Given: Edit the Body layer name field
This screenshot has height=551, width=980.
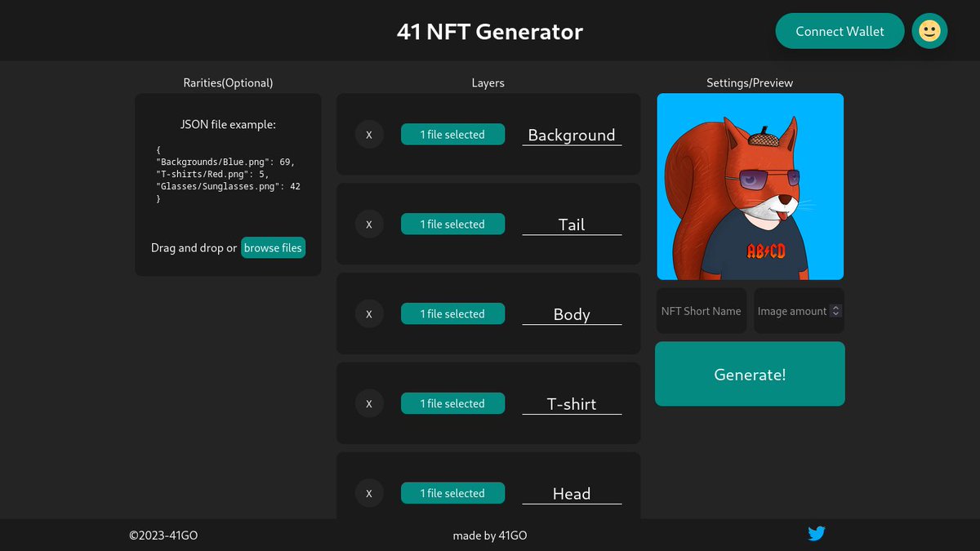Looking at the screenshot, I should click(x=572, y=313).
